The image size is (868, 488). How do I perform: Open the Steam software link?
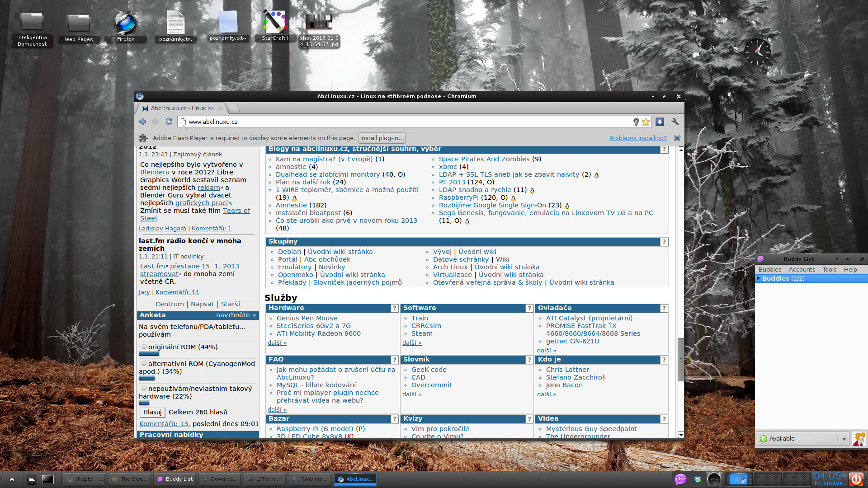click(422, 333)
